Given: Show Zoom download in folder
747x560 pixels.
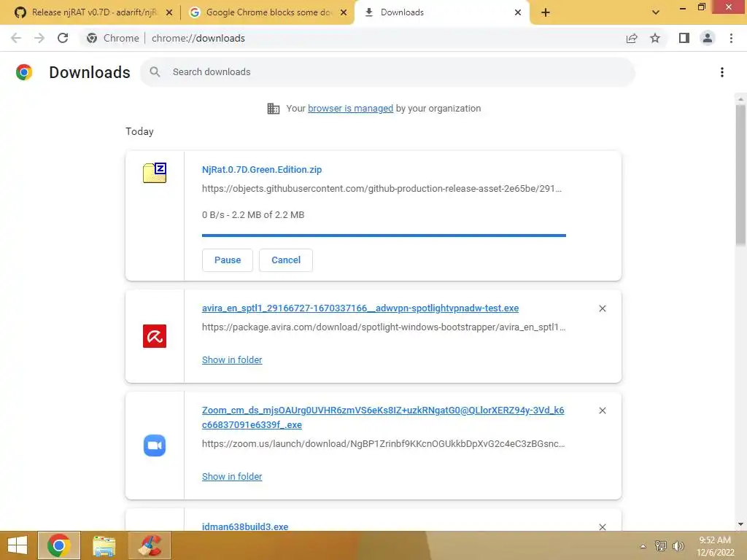Looking at the screenshot, I should 232,477.
